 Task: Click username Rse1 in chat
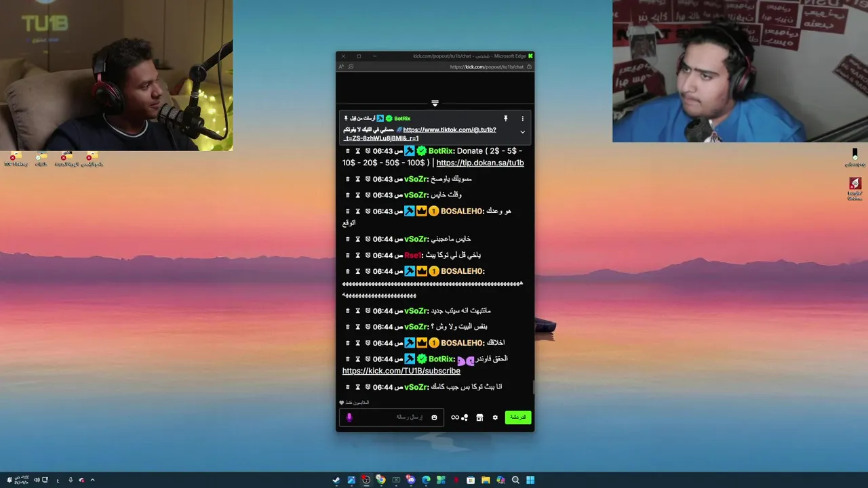coord(413,256)
